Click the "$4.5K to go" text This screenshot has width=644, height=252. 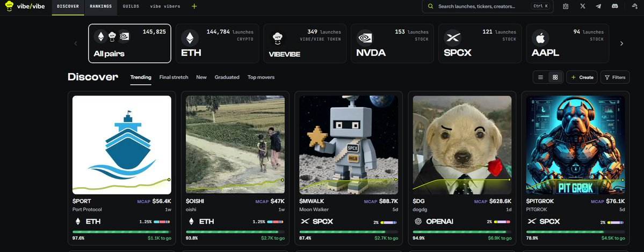(x=613, y=238)
